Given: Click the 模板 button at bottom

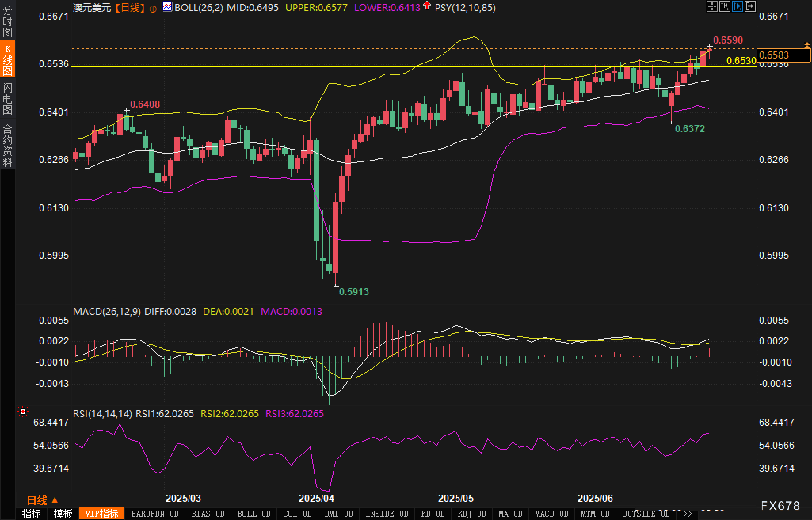Looking at the screenshot, I should coord(63,514).
